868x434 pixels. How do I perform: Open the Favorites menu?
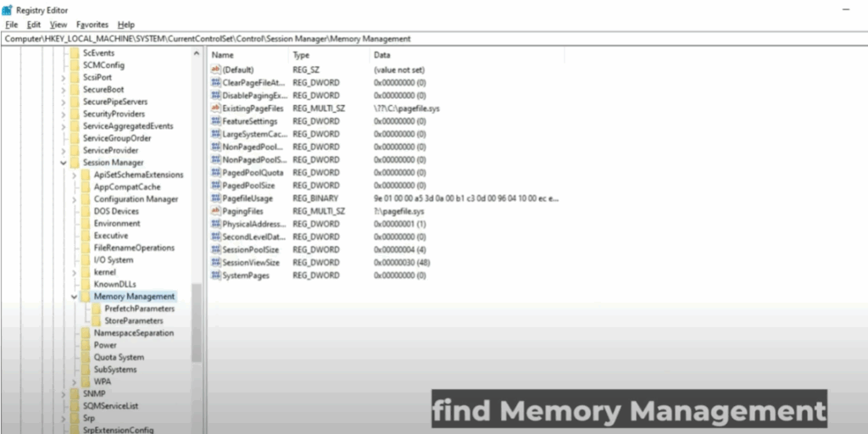point(92,25)
